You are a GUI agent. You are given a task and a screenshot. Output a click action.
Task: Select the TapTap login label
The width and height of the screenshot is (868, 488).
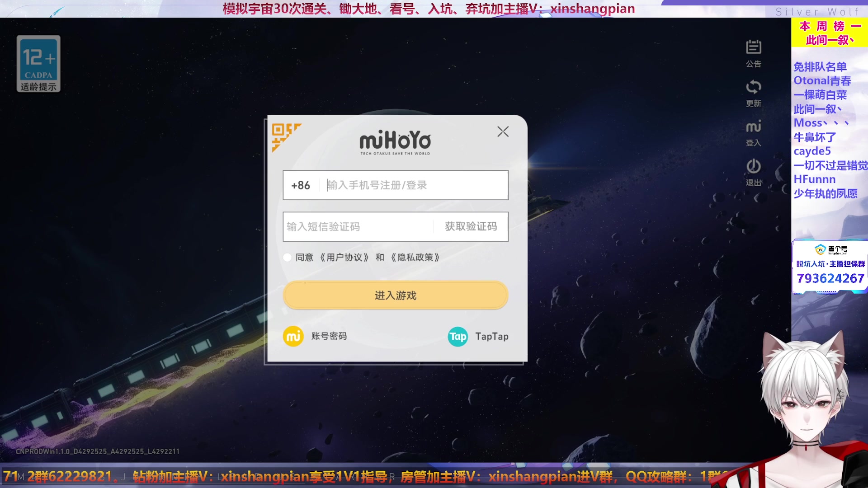[492, 337]
